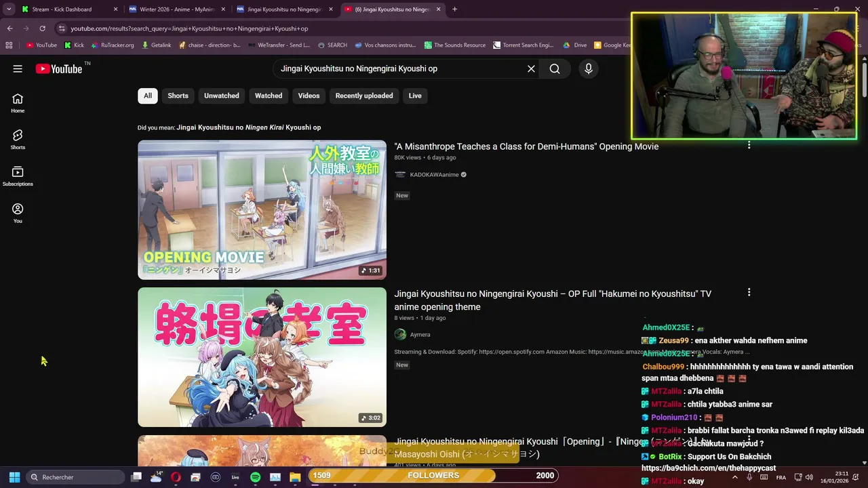Open the You section in sidebar

(x=18, y=213)
